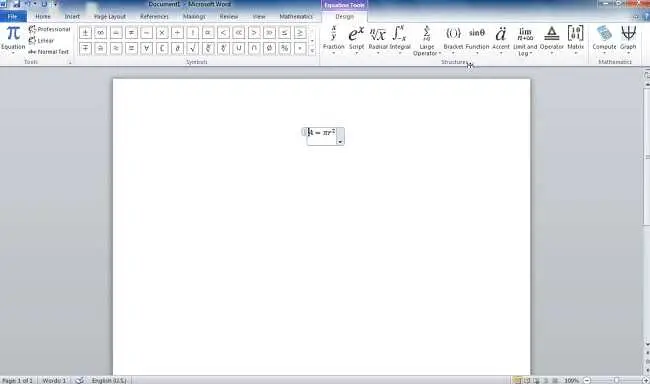650x384 pixels.
Task: Click the proofing check icon in status bar
Action: tap(80, 380)
